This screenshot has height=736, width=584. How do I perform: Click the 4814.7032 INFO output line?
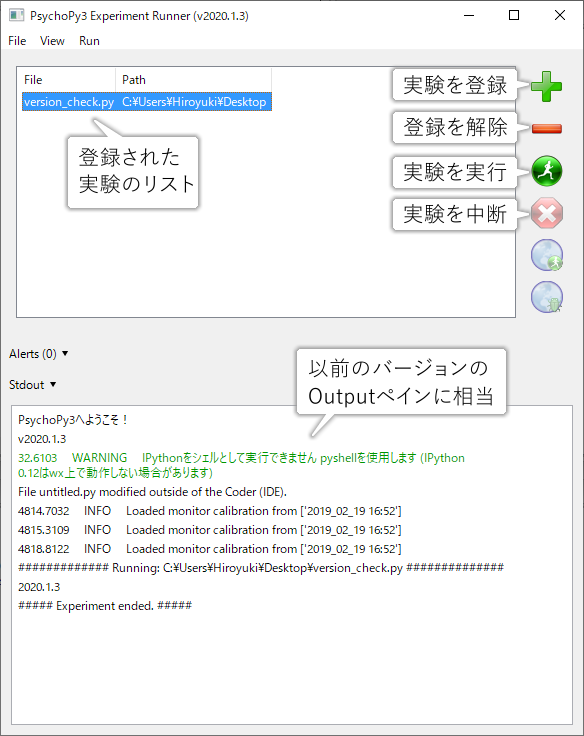click(209, 511)
